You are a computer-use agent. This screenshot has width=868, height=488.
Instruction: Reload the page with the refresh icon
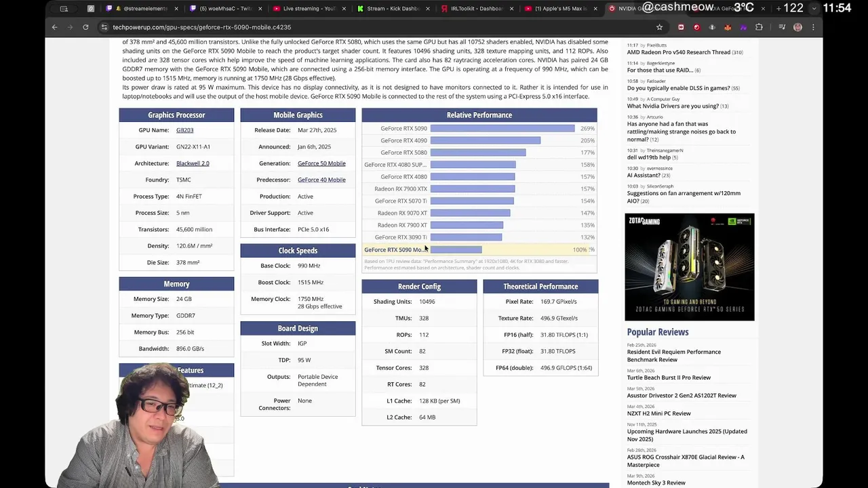[x=85, y=27]
